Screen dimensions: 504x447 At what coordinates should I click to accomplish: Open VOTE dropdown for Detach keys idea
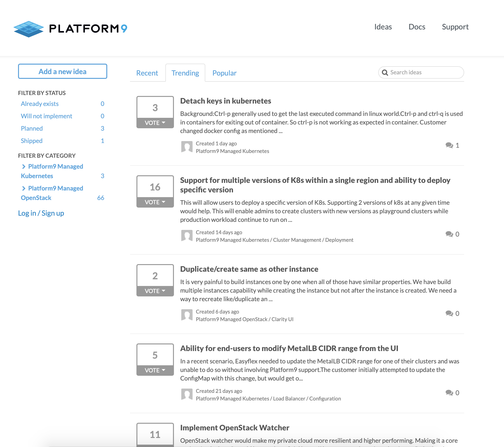155,123
